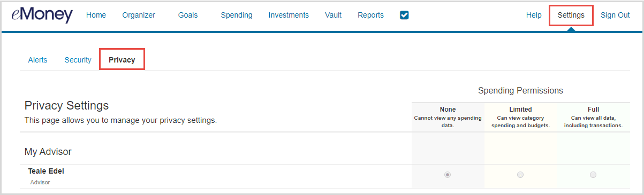Screen dimensions: 644x195
Task: Open Settings in the top bar
Action: tap(571, 15)
